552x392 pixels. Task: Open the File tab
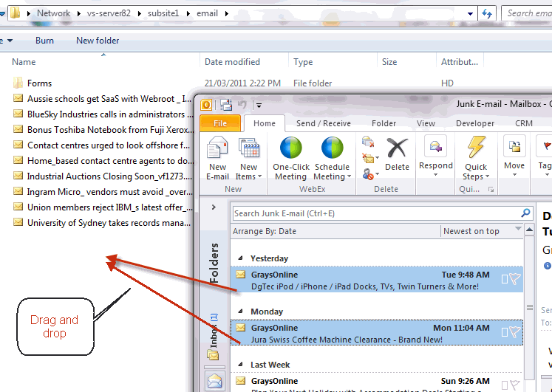pos(219,123)
